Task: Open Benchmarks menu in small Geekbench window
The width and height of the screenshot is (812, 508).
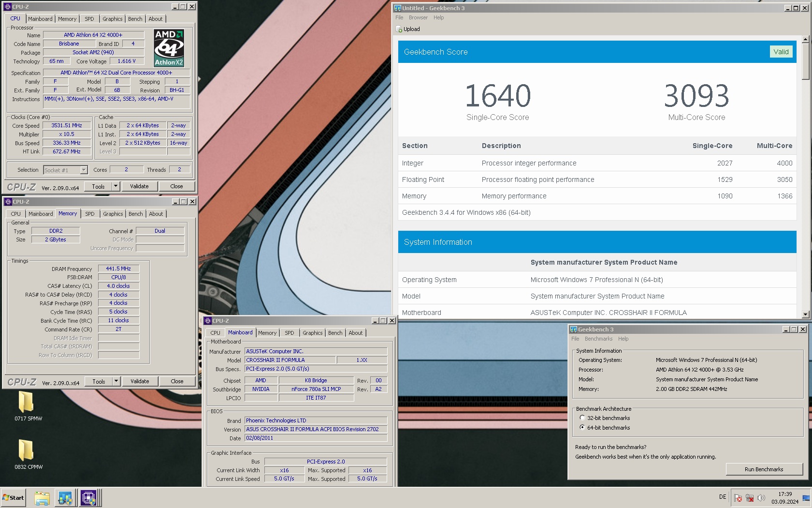Action: point(598,339)
